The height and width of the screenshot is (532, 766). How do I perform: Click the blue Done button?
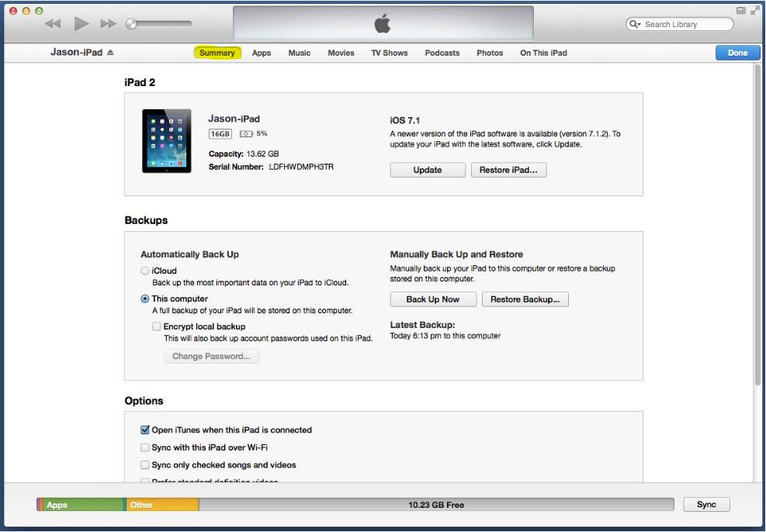737,53
